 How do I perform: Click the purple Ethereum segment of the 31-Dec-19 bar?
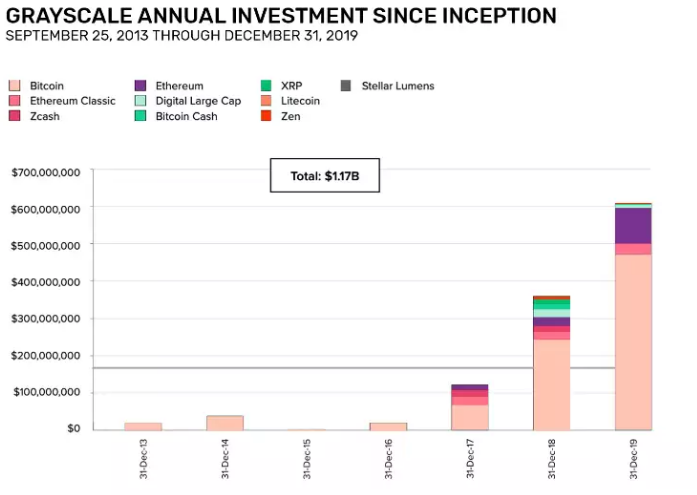633,226
